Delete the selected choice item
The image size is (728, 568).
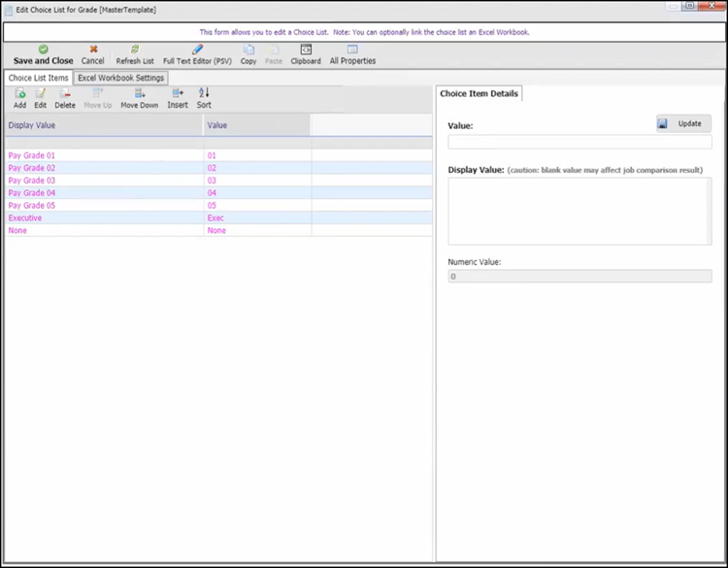pos(65,94)
